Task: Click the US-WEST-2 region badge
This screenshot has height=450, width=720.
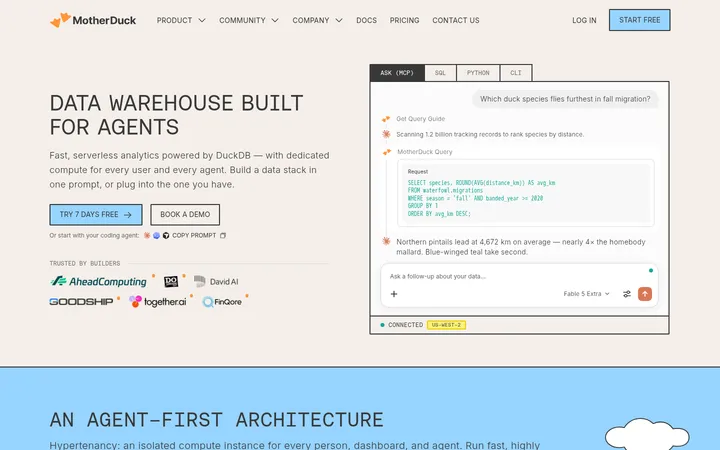Action: pyautogui.click(x=446, y=325)
